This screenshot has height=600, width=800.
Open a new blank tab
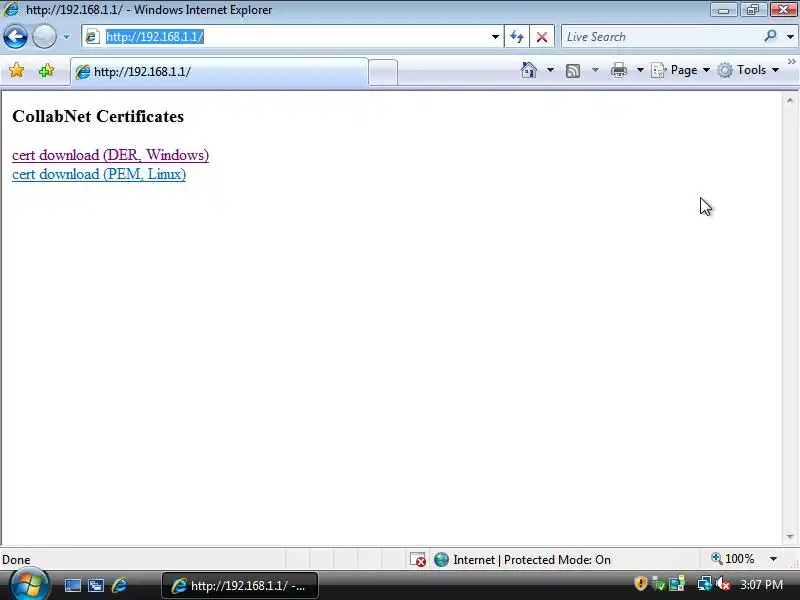383,72
